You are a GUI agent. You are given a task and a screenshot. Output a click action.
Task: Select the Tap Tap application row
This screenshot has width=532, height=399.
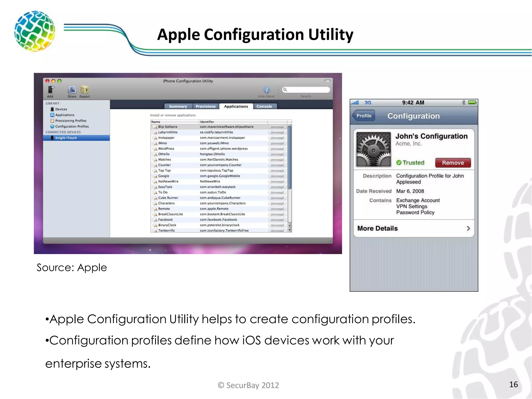pos(219,170)
